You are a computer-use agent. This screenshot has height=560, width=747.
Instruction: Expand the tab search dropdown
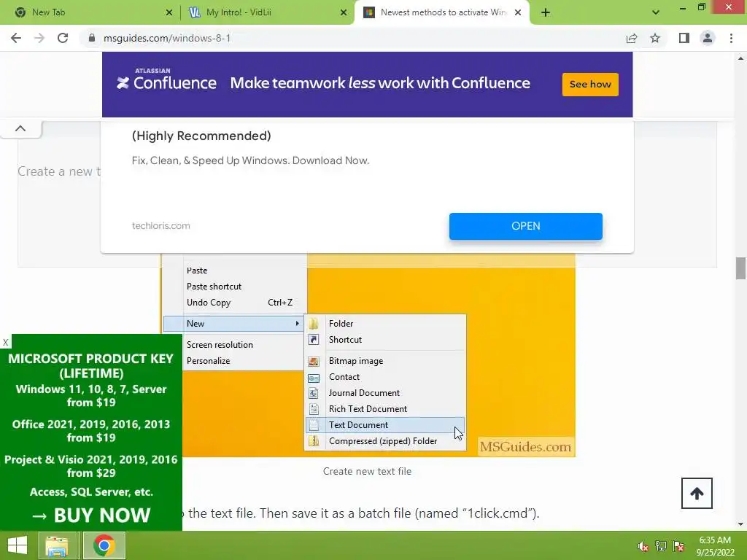click(x=656, y=12)
